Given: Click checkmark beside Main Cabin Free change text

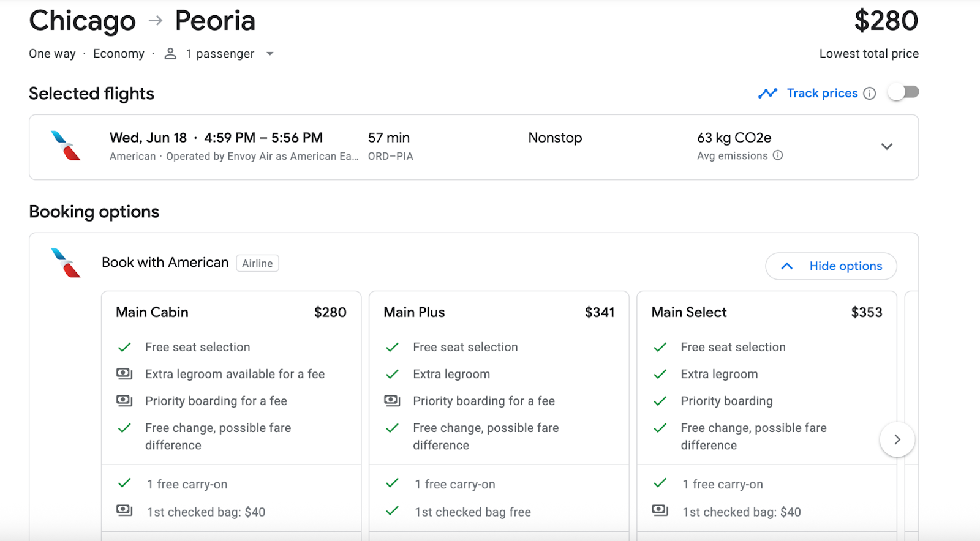Looking at the screenshot, I should pos(124,428).
